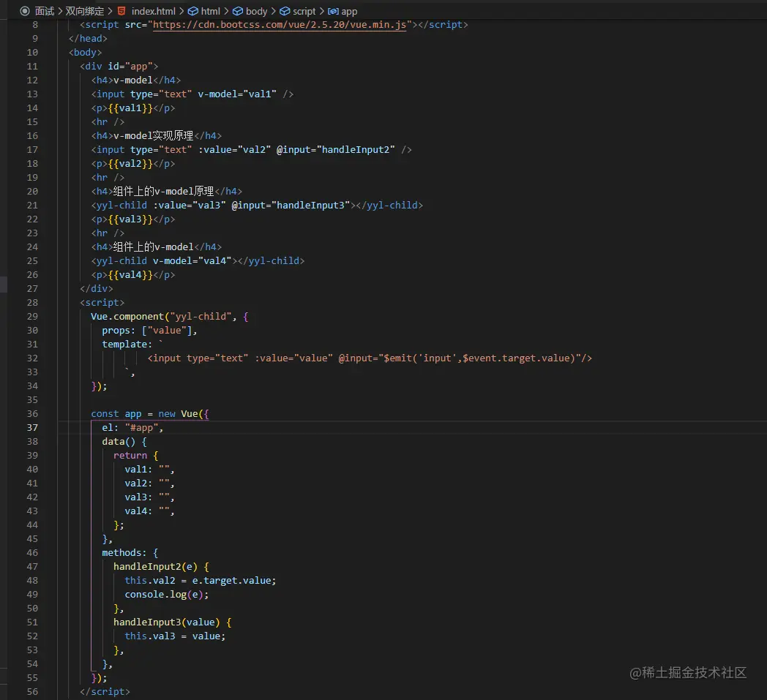
Task: Click the cube icon beside html breadcrumb
Action: (193, 11)
